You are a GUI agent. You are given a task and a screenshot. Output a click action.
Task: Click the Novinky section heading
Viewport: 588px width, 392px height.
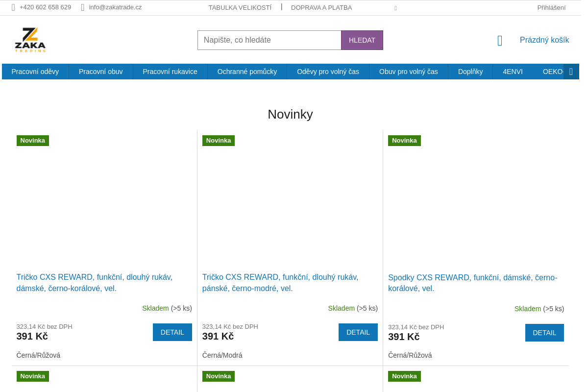point(290,114)
